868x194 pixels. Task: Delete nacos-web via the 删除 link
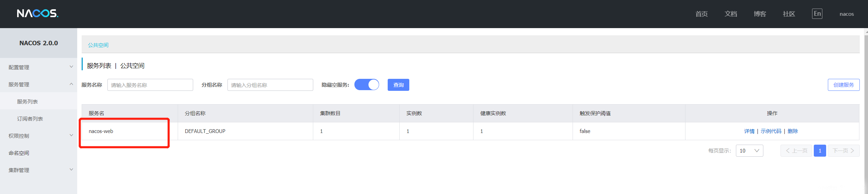(x=793, y=131)
